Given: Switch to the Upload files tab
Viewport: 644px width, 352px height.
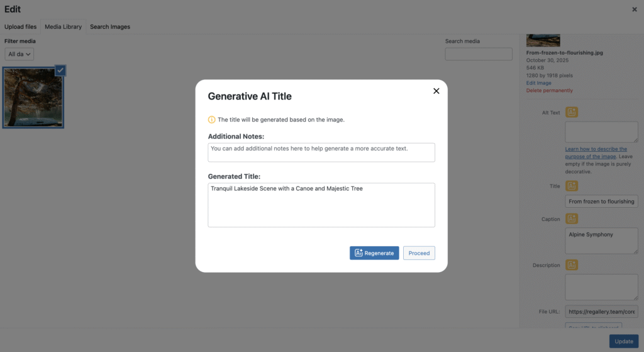Looking at the screenshot, I should [20, 27].
